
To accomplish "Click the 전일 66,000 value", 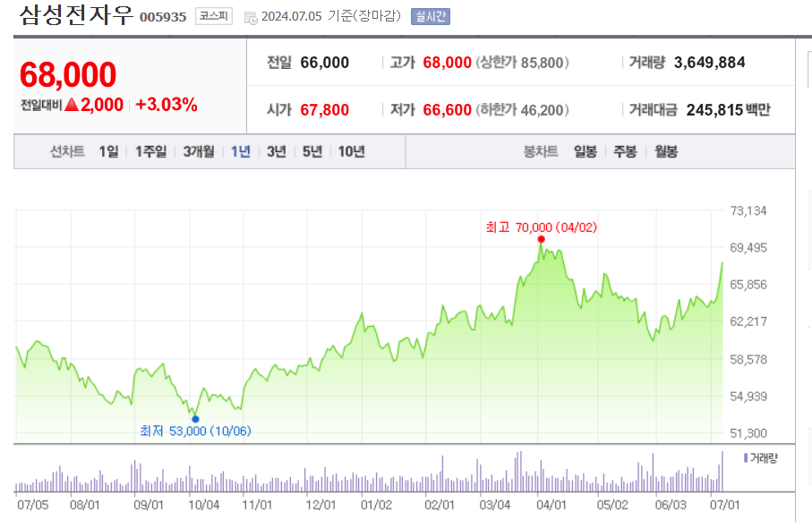I will 324,63.
